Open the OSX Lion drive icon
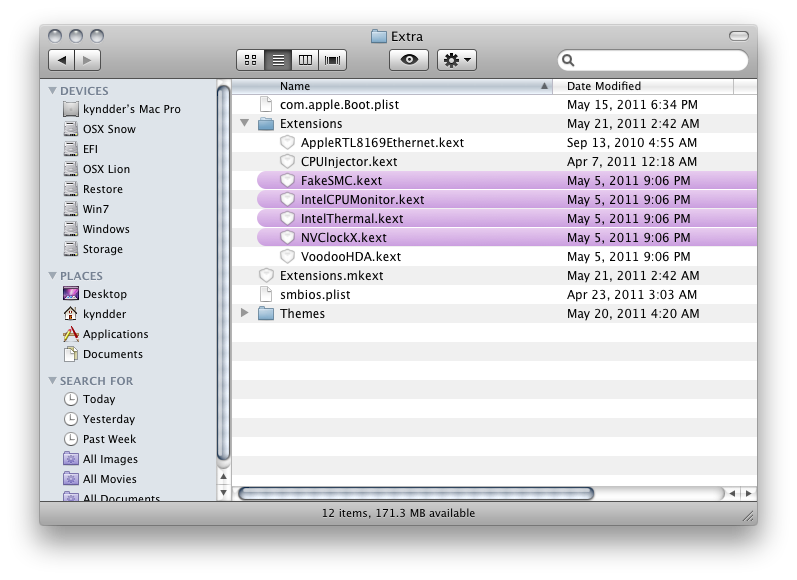Screen dimensions: 797x580 (71, 169)
